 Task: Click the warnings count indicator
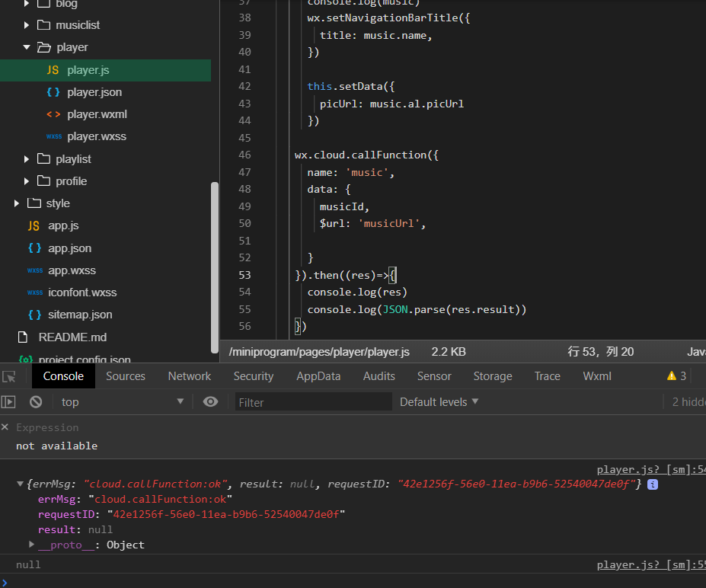pos(676,376)
